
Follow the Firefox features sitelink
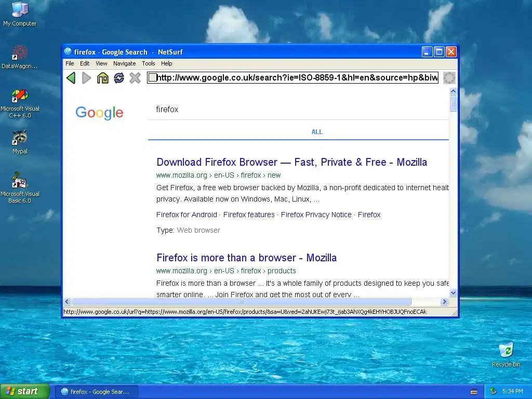(x=249, y=215)
